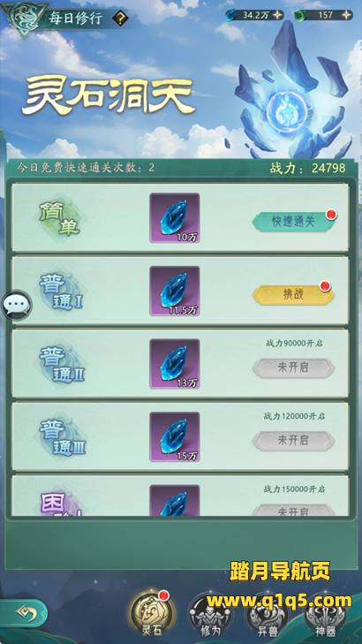
Task: Tap the glowing spirit orb illustration
Action: coord(282,108)
